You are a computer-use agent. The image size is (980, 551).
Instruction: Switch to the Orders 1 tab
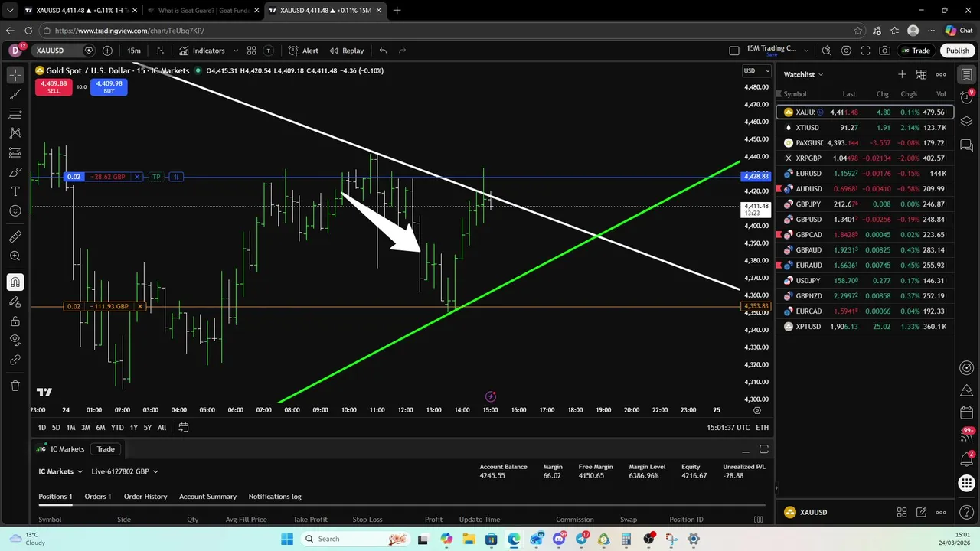click(97, 497)
